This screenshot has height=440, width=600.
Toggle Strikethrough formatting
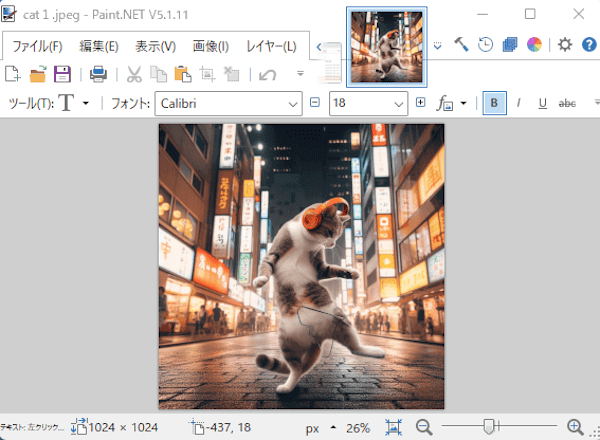click(567, 103)
